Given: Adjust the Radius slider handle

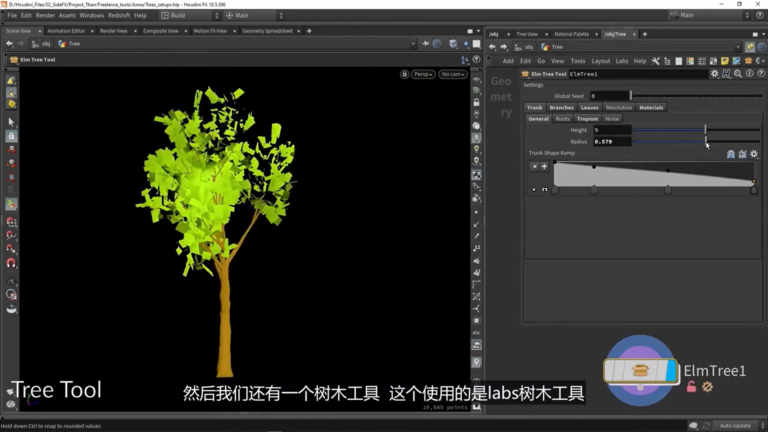Looking at the screenshot, I should (706, 142).
